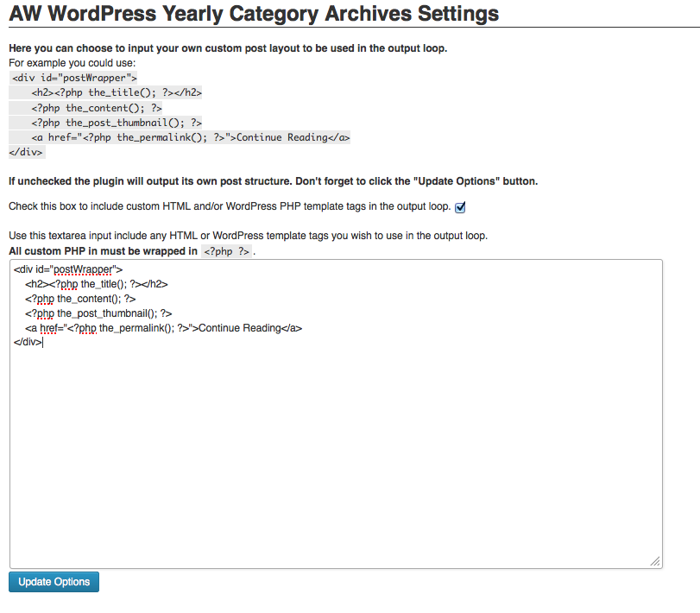Click the "Here you can choose" intro sentence
The height and width of the screenshot is (613, 700).
(x=228, y=48)
